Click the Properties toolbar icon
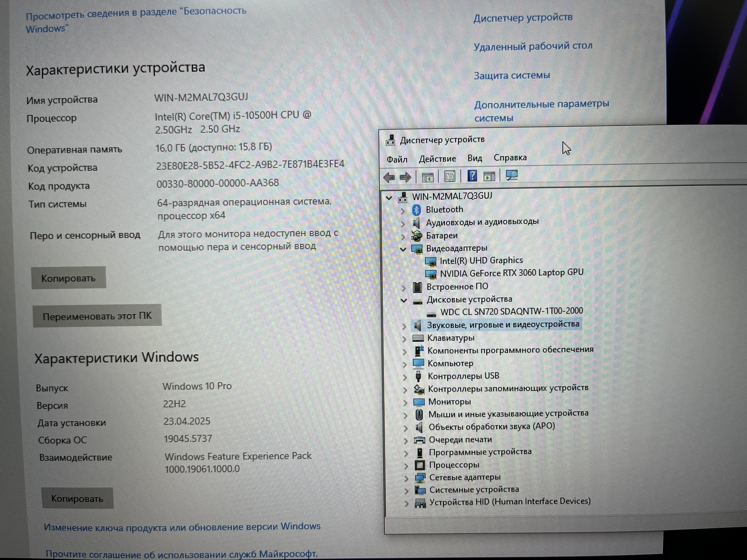 pos(450,176)
